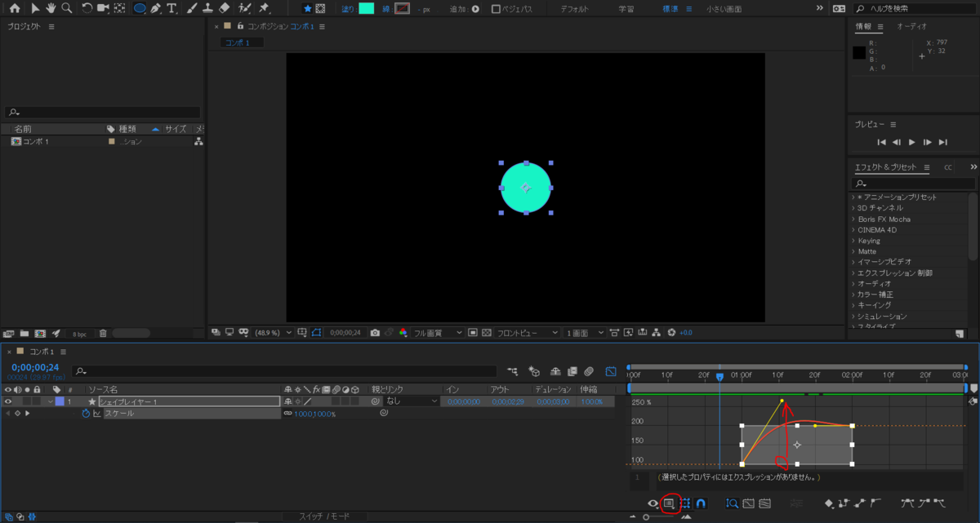
Task: Toggle the transform box button in graph editor
Action: [685, 503]
